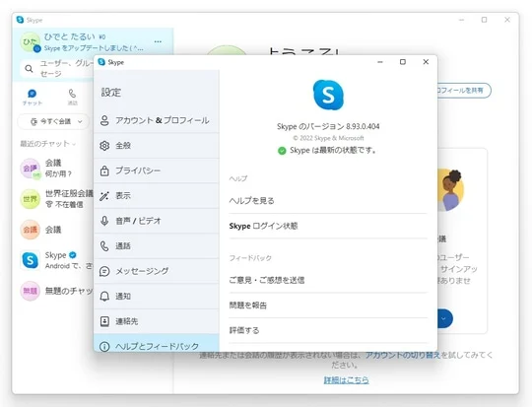Screen dimensions: 532x407
Task: Open the 今すぐ会議 dropdown
Action: (x=53, y=121)
